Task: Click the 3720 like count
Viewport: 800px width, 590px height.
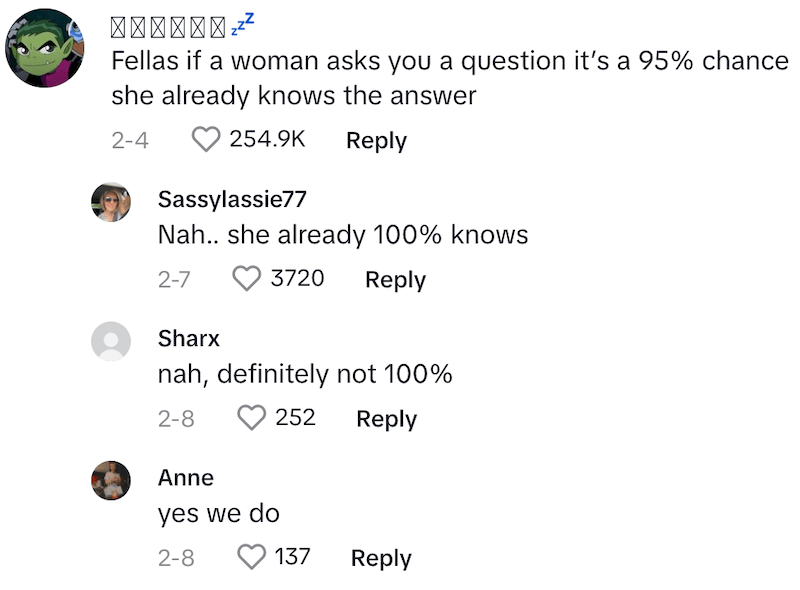Action: (297, 279)
